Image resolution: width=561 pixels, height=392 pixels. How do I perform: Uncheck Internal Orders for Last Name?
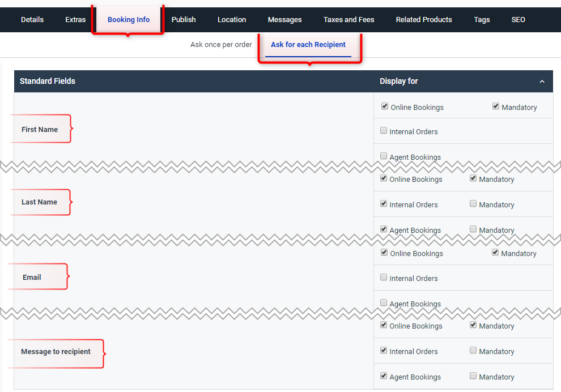(384, 203)
